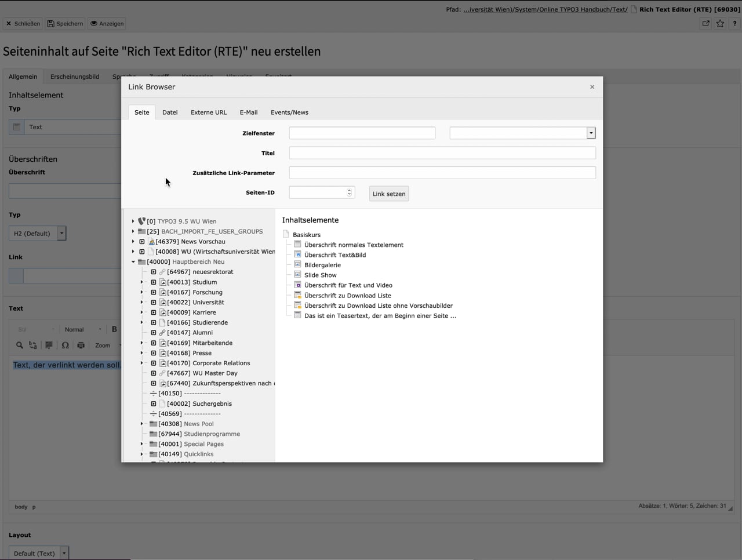The image size is (742, 560).
Task: Click the icon beside Überschrift Text&Bild
Action: (297, 254)
